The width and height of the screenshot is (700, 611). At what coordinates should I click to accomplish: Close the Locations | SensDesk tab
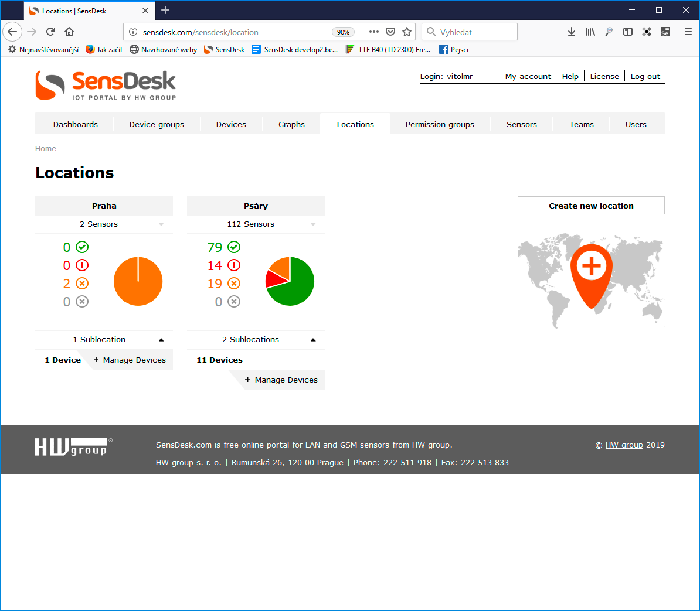[x=145, y=11]
